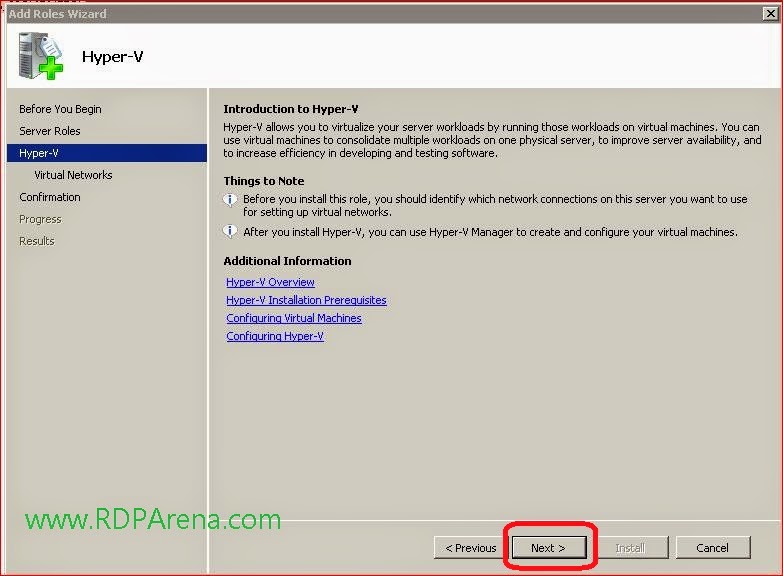
Task: Select the Results step
Action: (36, 241)
